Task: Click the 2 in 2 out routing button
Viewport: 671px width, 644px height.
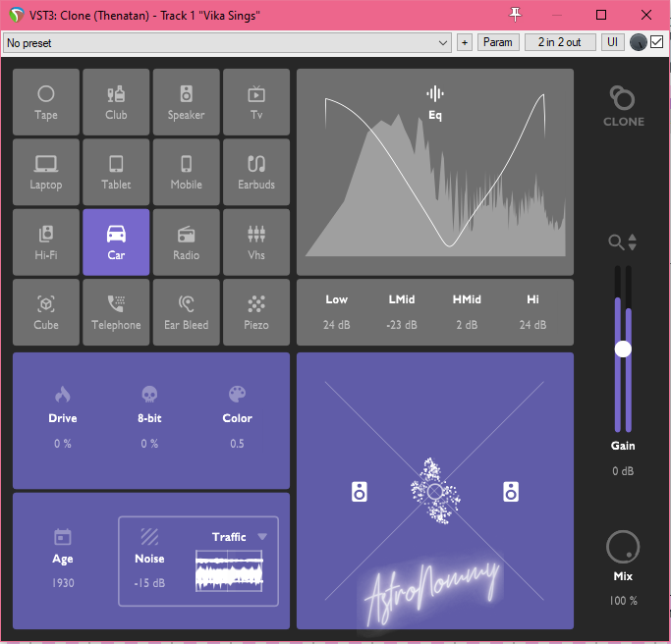Action: click(560, 43)
